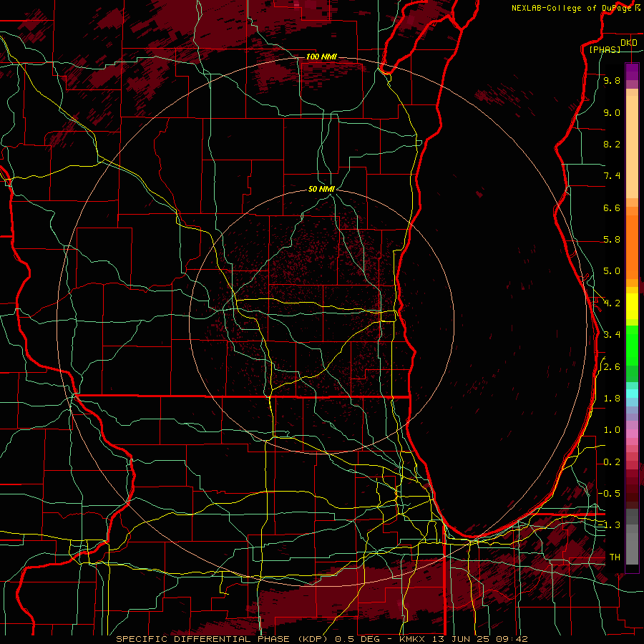Click the 50 NMI range ring label
The image size is (644, 644).
click(x=321, y=189)
